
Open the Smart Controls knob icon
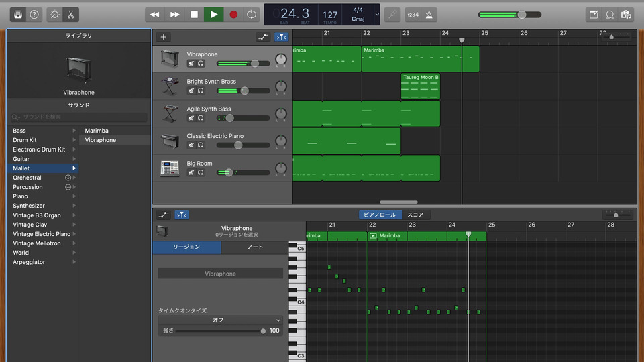(x=54, y=14)
